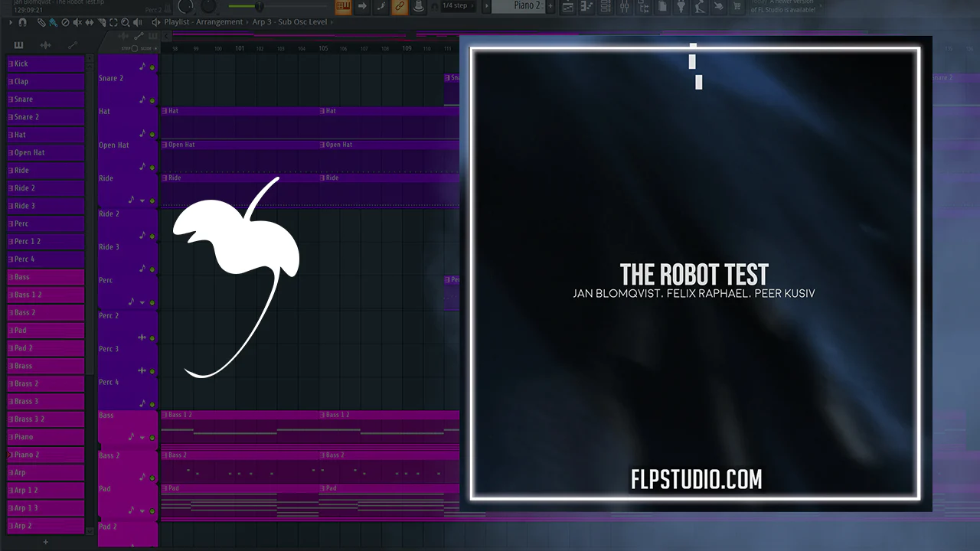Expand the Pad track dropdown arrow
The image size is (980, 551).
pyautogui.click(x=142, y=511)
